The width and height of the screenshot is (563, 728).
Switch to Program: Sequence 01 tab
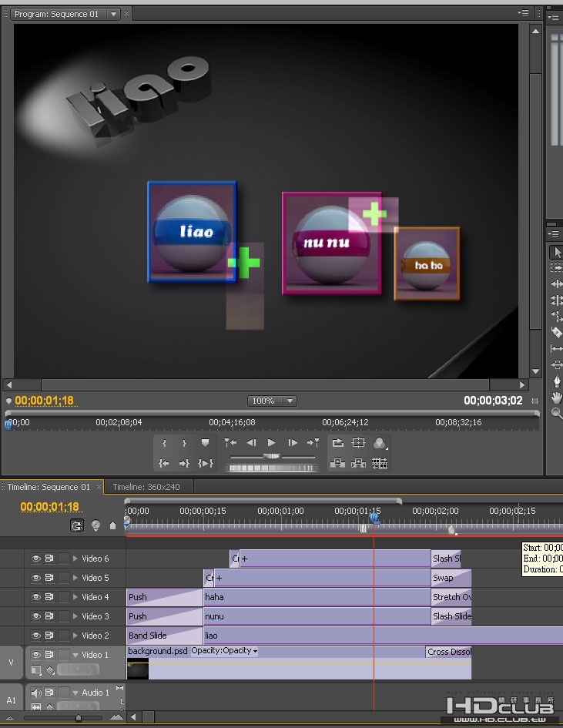pos(56,14)
